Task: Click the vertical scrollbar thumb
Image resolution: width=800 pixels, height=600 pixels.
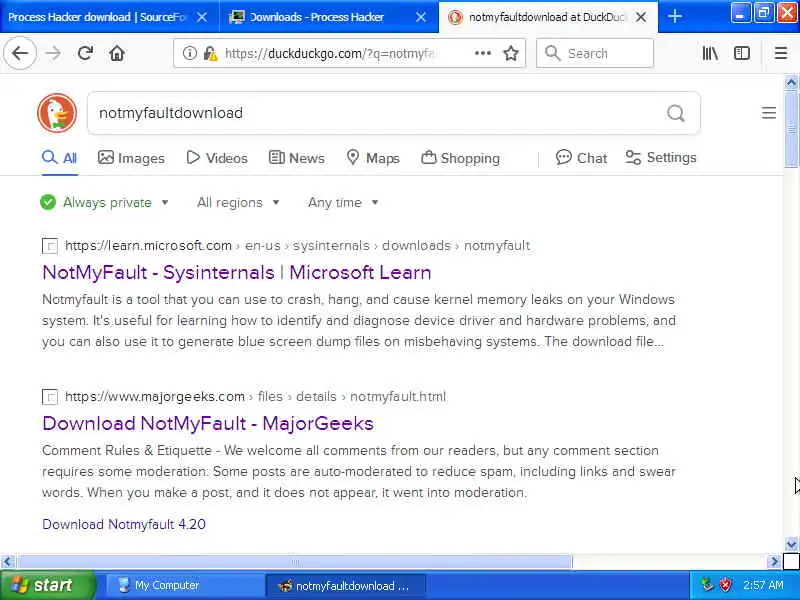Action: point(791,129)
